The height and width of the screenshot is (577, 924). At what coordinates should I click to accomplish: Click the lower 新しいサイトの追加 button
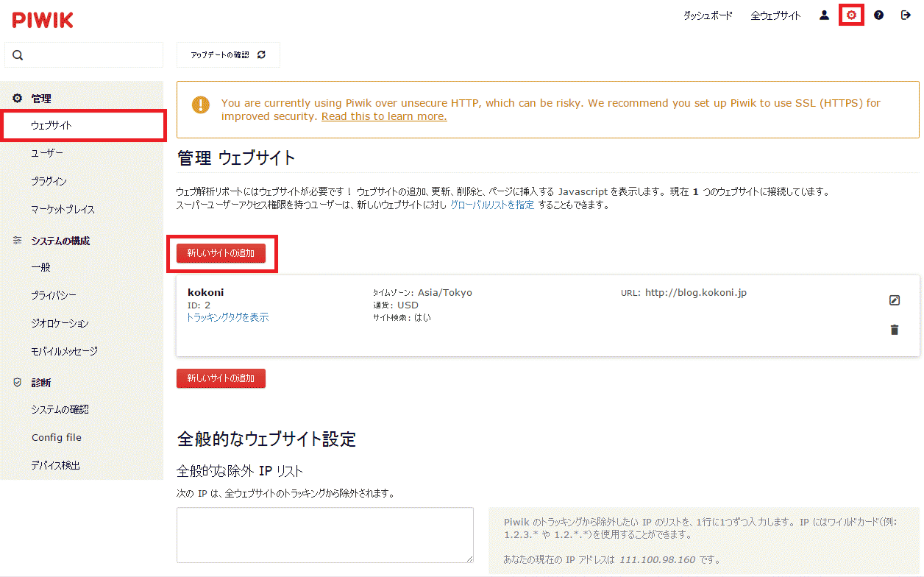221,378
